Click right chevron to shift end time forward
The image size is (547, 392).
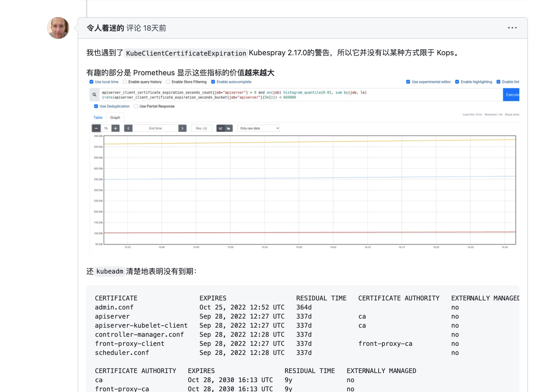[x=182, y=128]
